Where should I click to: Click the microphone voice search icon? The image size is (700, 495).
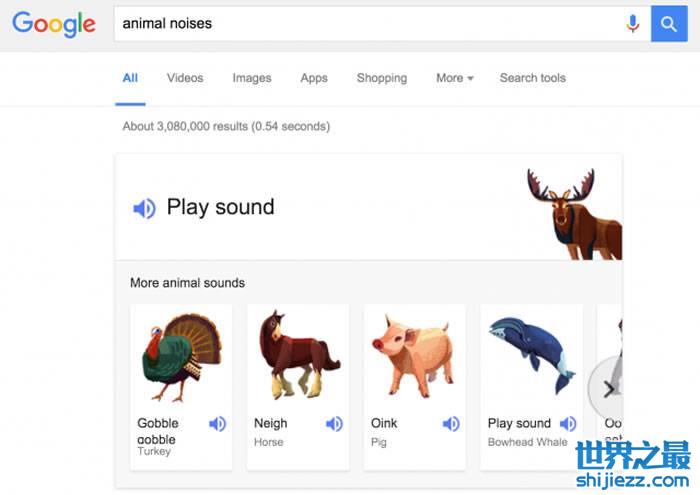(x=632, y=24)
